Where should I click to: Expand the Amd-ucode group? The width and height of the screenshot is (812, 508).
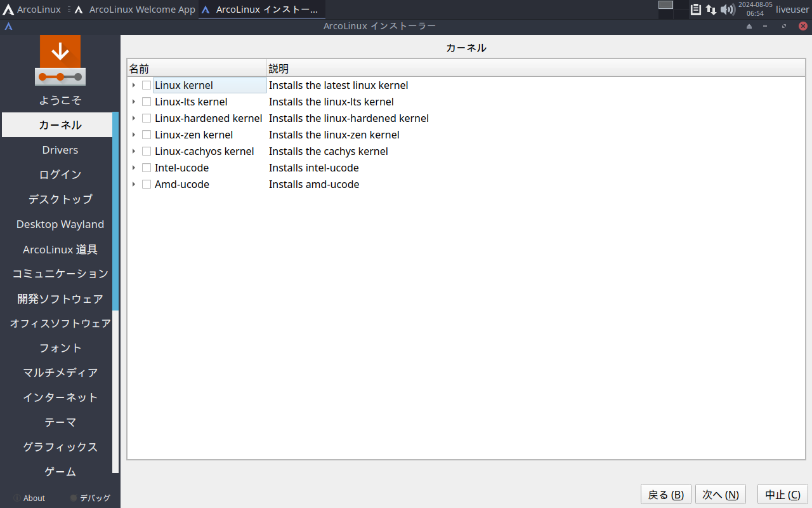click(x=133, y=184)
